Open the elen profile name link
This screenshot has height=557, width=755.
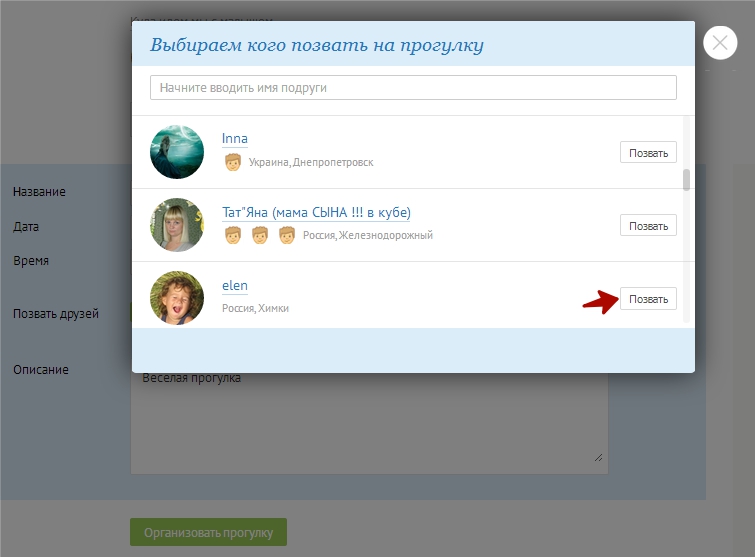click(235, 286)
